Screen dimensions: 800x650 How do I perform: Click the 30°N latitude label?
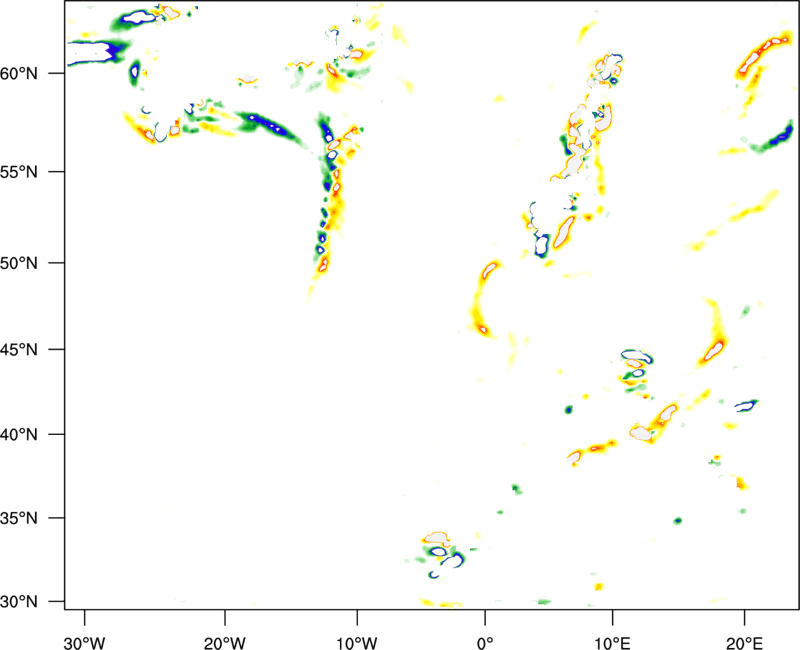click(x=19, y=602)
